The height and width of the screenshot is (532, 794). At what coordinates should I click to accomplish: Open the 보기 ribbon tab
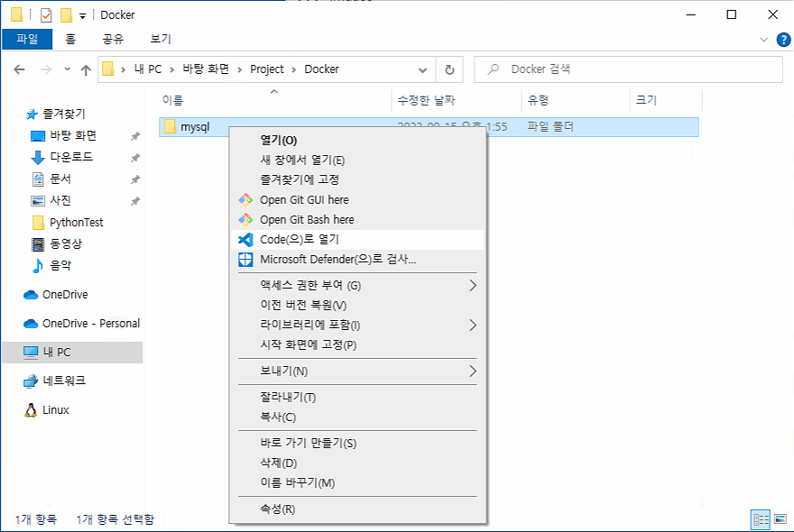pyautogui.click(x=161, y=39)
